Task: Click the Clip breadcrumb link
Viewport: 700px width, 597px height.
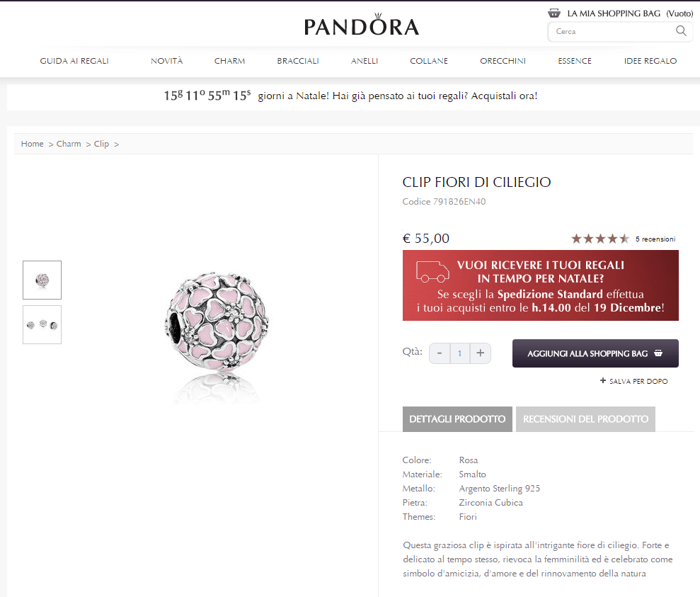Action: (101, 144)
